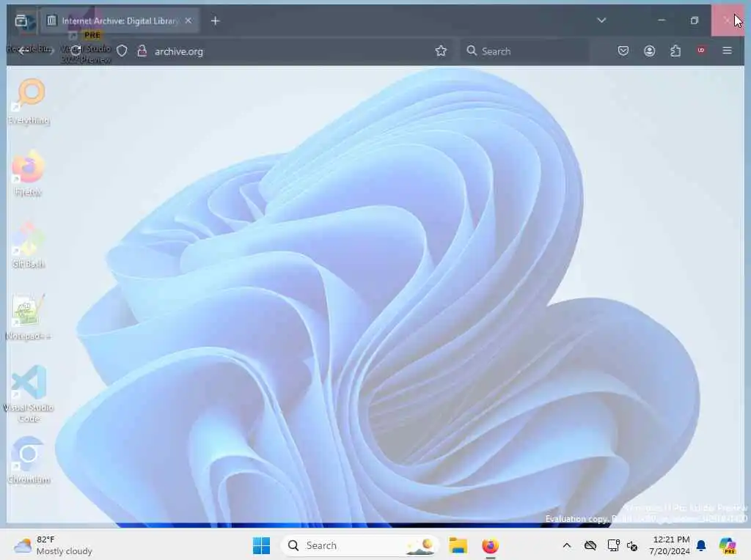Go back with the Firefox back arrow
The height and width of the screenshot is (560, 751).
point(23,51)
